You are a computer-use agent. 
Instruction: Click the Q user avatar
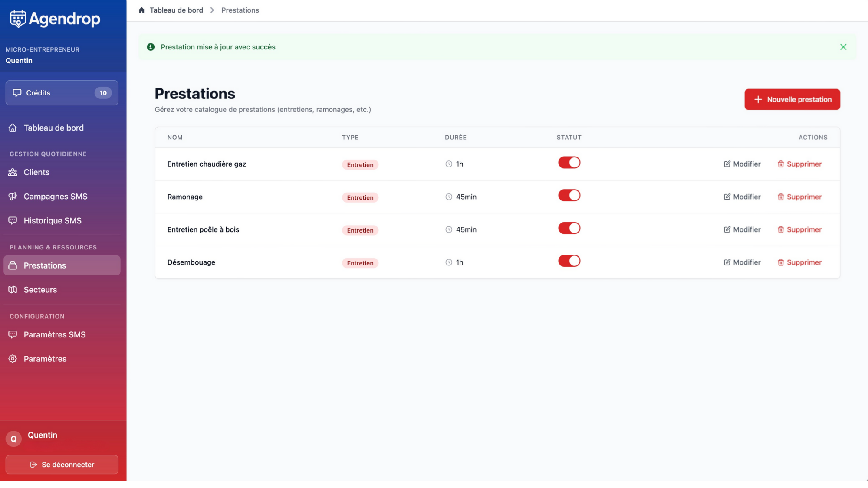[x=13, y=439]
